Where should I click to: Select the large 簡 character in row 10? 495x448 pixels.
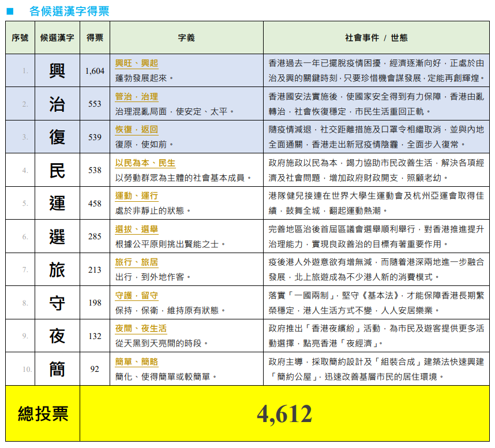(x=57, y=369)
